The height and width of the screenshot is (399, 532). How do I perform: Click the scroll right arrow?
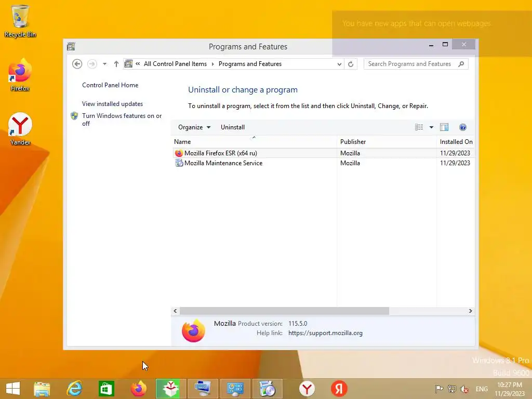pos(470,311)
